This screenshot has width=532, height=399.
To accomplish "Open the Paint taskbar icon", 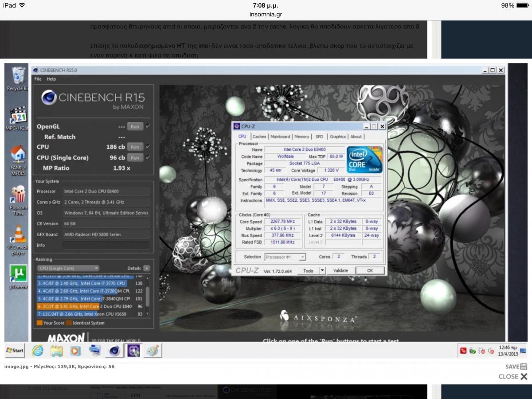I will pos(153,351).
